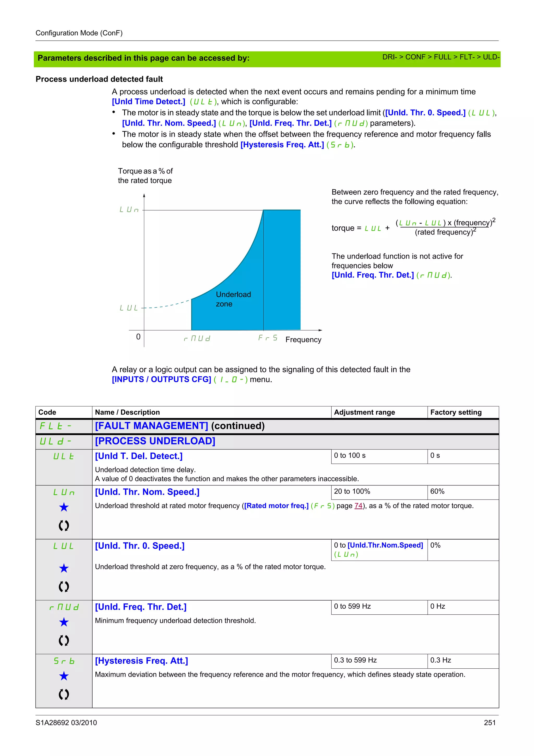Click the cycle arrows icon in Srb row
534x756 pixels.
click(x=64, y=694)
